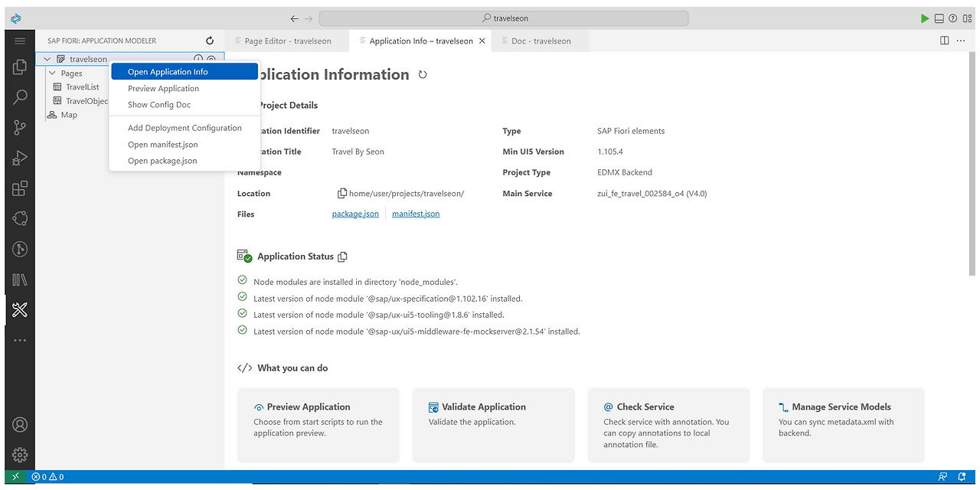
Task: Toggle the bottom panel layout icon
Action: tap(939, 18)
